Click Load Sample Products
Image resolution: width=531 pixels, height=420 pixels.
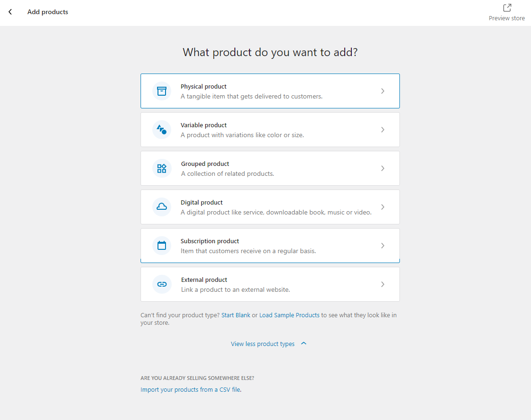[290, 315]
